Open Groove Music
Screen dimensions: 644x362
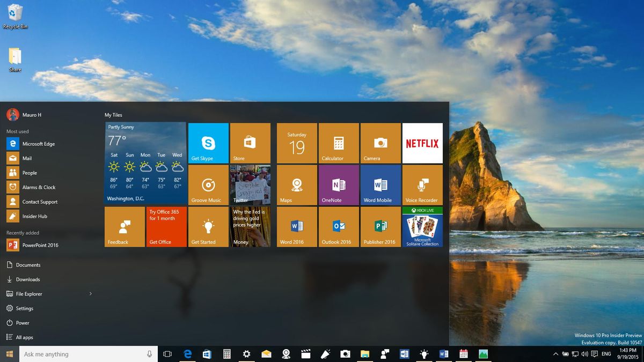208,184
